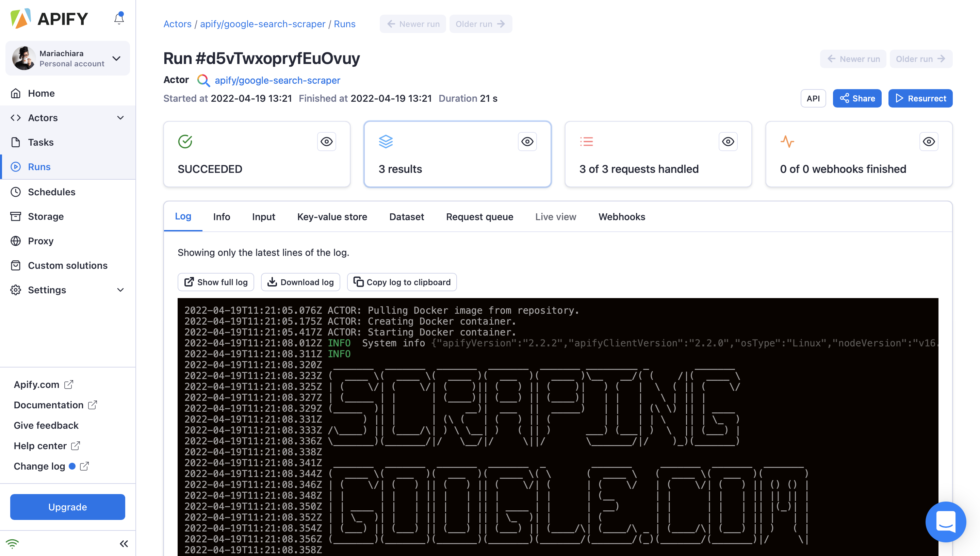Open notifications bell icon

[119, 18]
